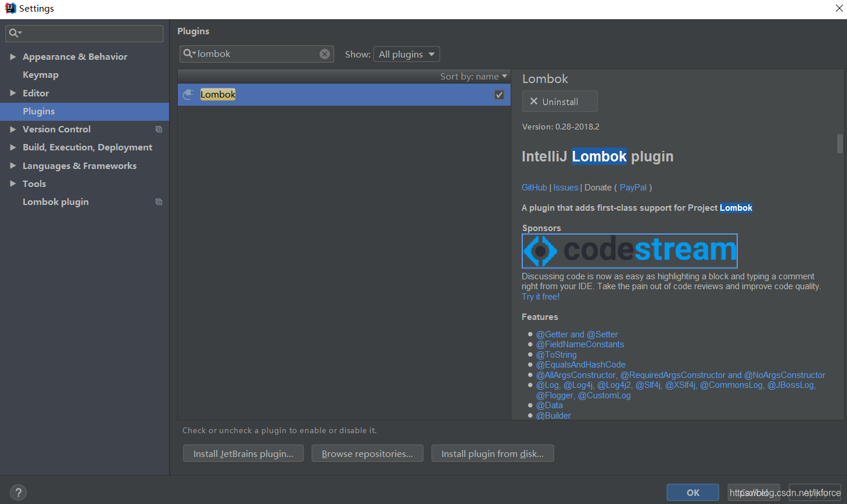Open Lombok plugin settings page
Viewport: 847px width, 504px height.
56,202
